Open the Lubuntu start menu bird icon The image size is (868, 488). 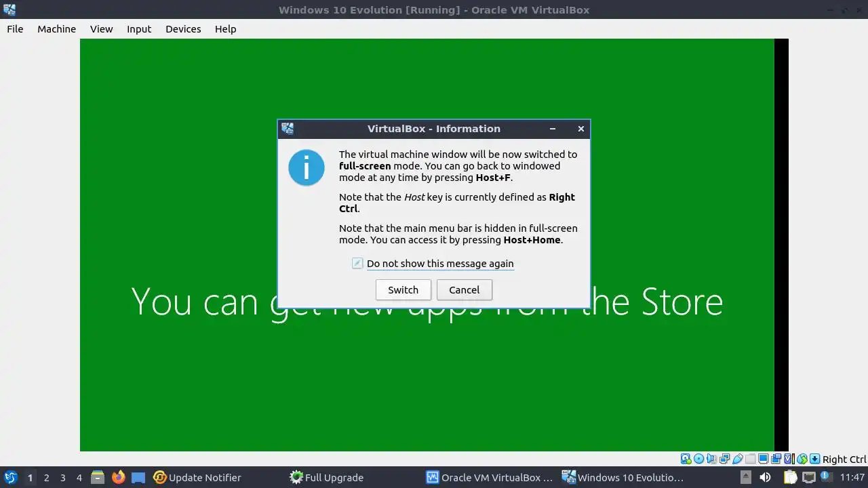pos(10,477)
